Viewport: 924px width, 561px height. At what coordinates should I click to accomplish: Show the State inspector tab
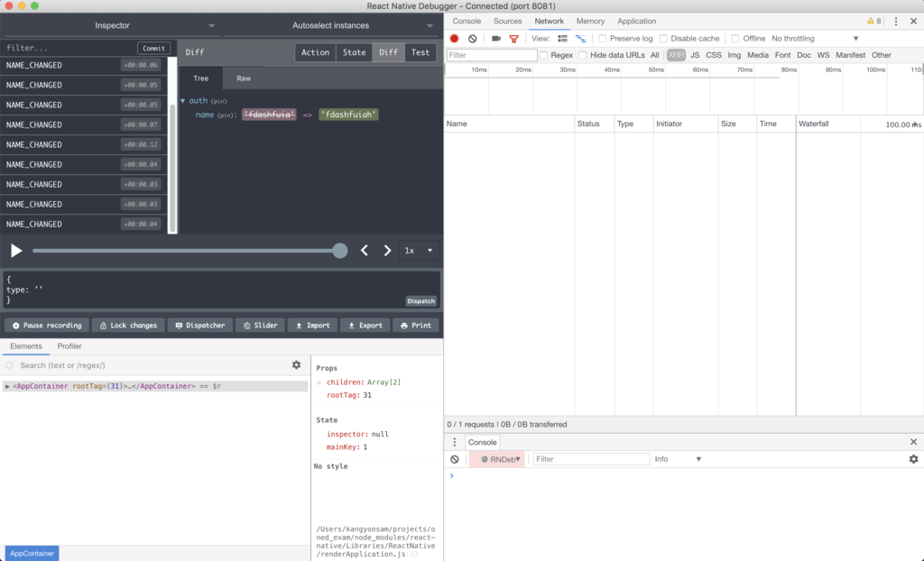pos(354,52)
